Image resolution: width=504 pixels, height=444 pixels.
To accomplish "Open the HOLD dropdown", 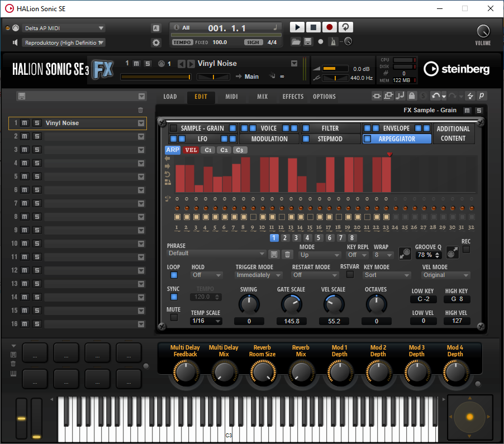I will (207, 275).
